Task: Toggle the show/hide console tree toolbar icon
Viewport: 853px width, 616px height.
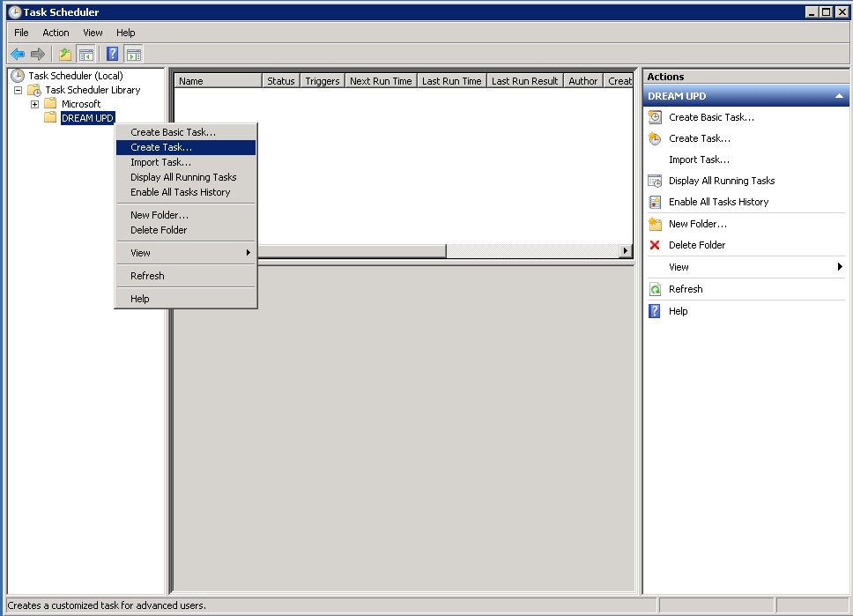Action: [86, 54]
